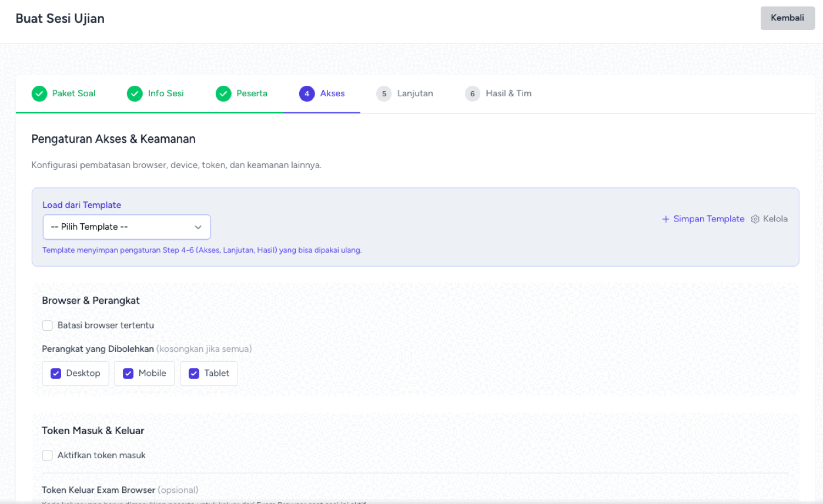Open the Peserta step tab
Image resolution: width=823 pixels, height=504 pixels.
click(x=242, y=93)
